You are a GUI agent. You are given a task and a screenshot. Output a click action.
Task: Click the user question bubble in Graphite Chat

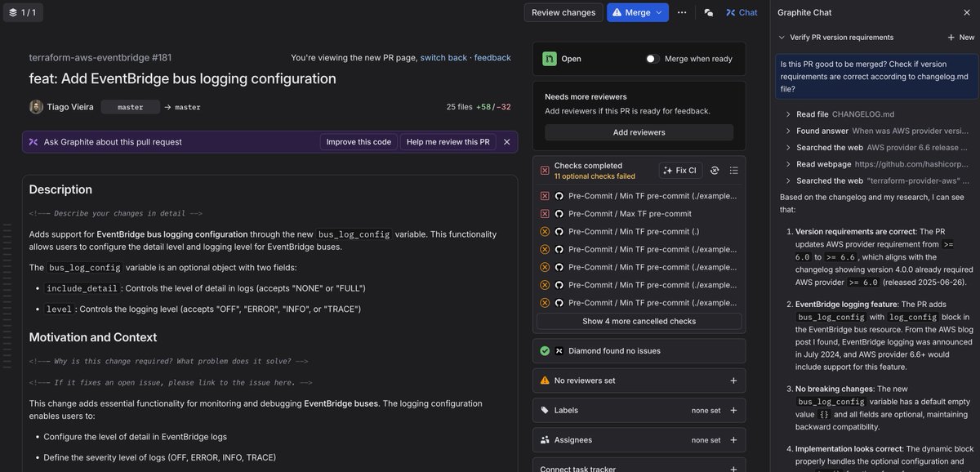click(875, 76)
